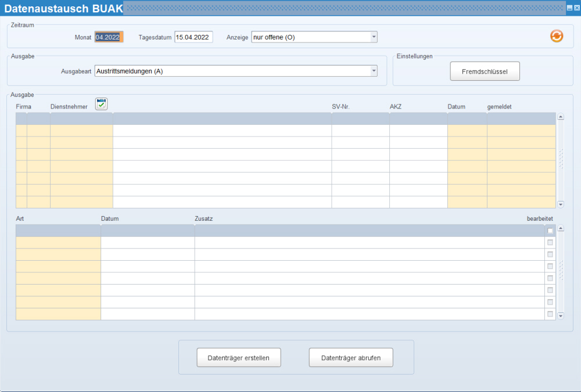581x392 pixels.
Task: Click the AKZ column header
Action: (x=395, y=107)
